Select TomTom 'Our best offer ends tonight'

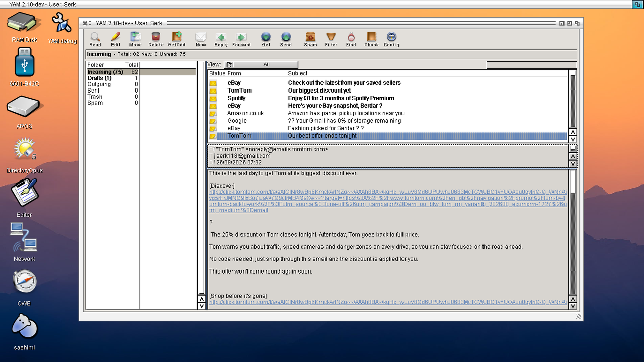click(388, 136)
